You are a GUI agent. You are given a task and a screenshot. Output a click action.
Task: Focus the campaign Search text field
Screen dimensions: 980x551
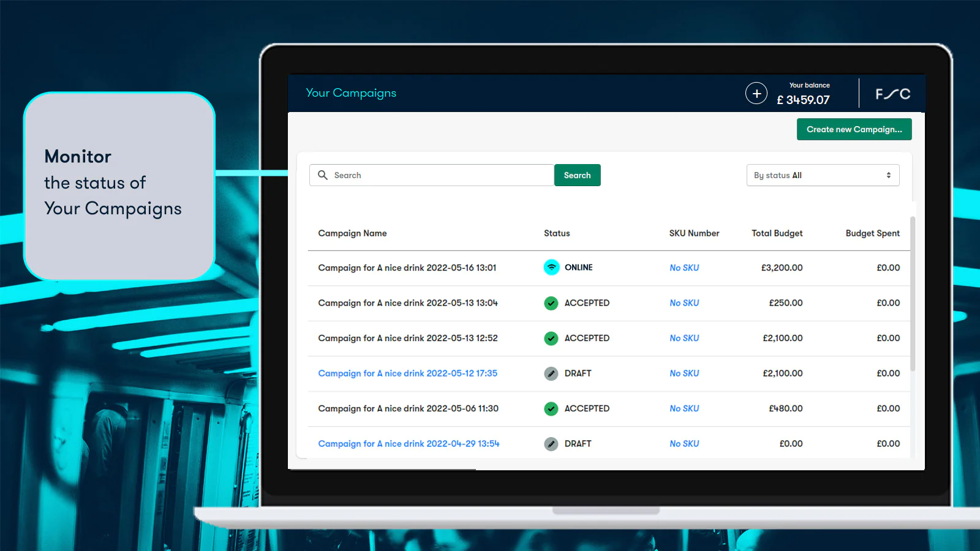(x=441, y=175)
